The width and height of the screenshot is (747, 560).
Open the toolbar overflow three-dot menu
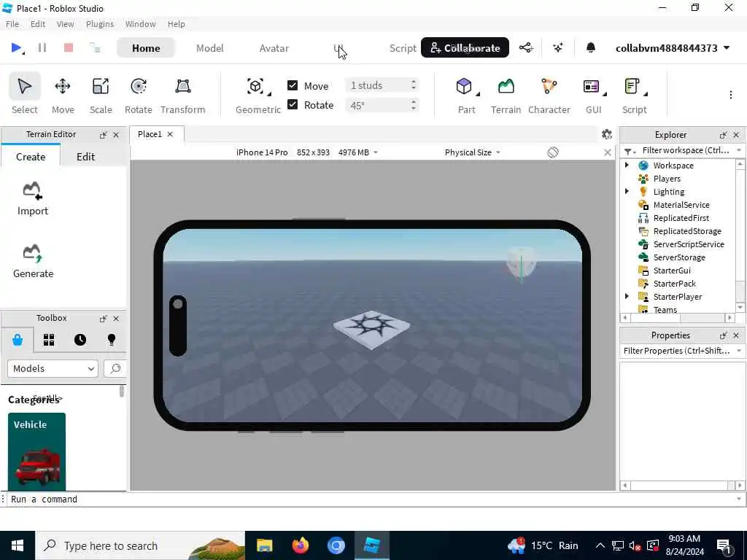point(730,95)
